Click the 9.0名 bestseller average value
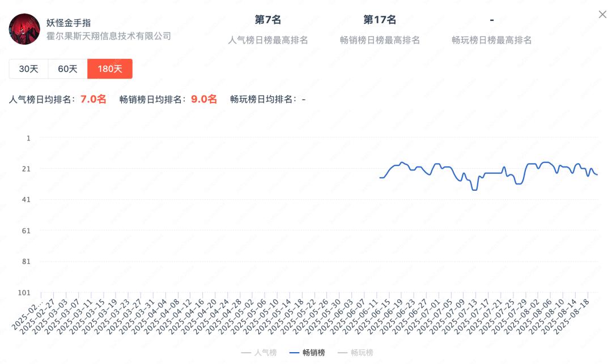The width and height of the screenshot is (612, 364). point(204,99)
